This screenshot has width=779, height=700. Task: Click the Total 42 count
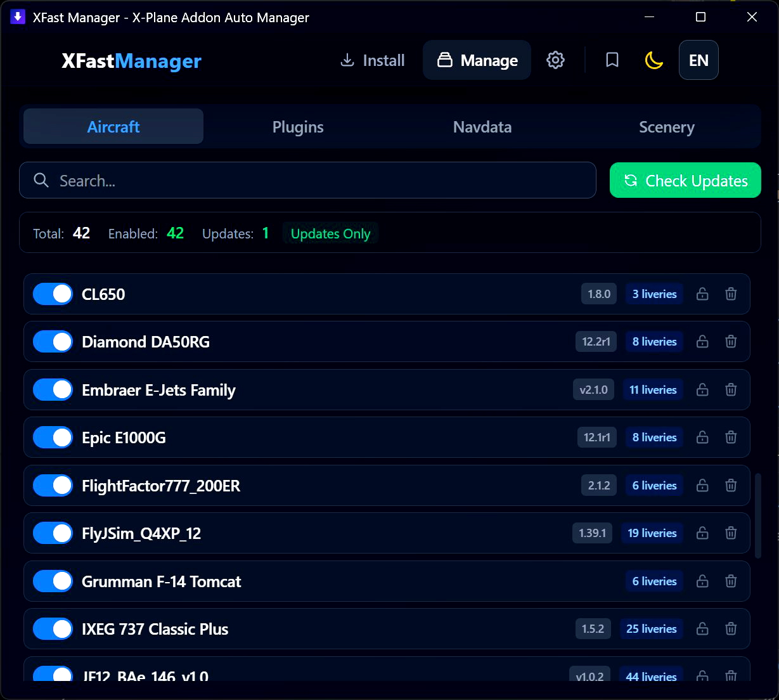point(81,233)
